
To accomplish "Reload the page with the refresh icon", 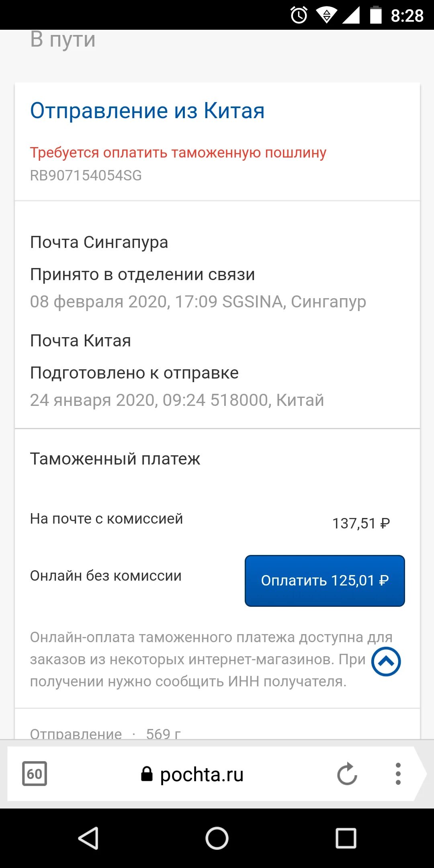I will click(x=347, y=774).
